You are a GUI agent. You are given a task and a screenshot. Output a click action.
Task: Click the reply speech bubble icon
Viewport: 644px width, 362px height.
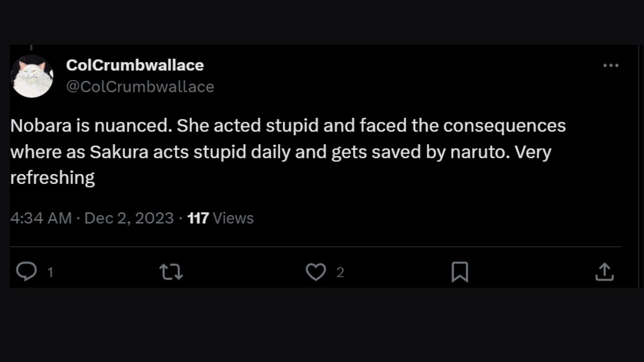pos(26,271)
